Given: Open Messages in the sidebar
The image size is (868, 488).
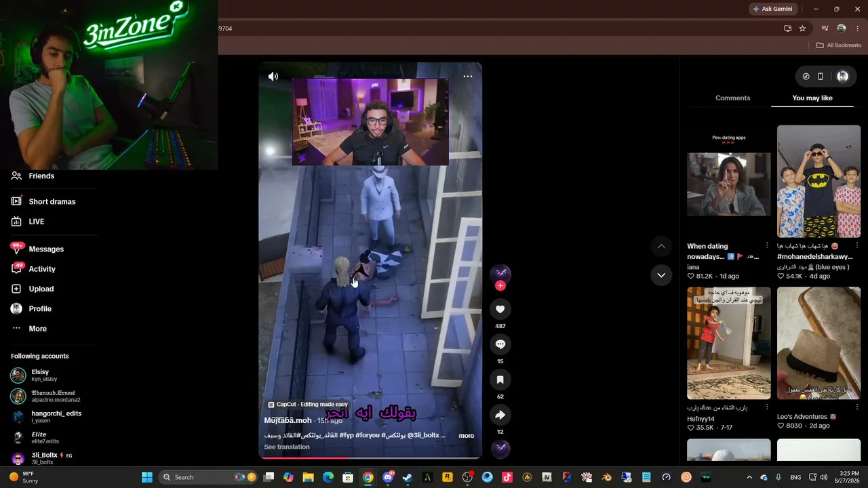Looking at the screenshot, I should point(37,249).
